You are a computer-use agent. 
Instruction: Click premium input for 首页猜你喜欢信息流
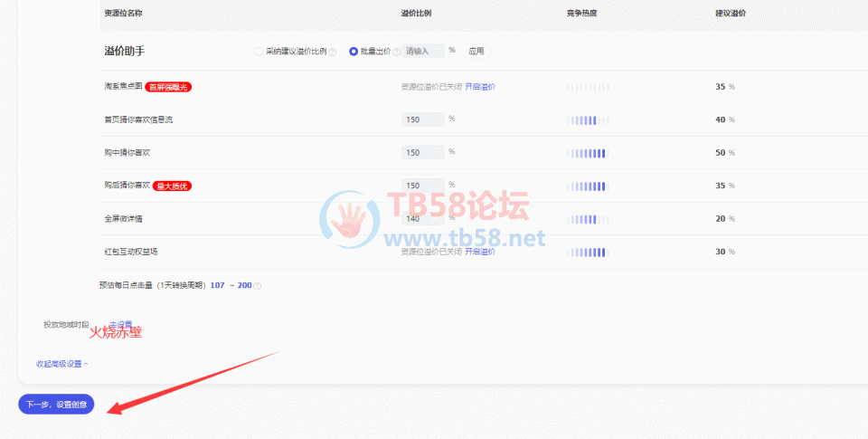pos(422,119)
